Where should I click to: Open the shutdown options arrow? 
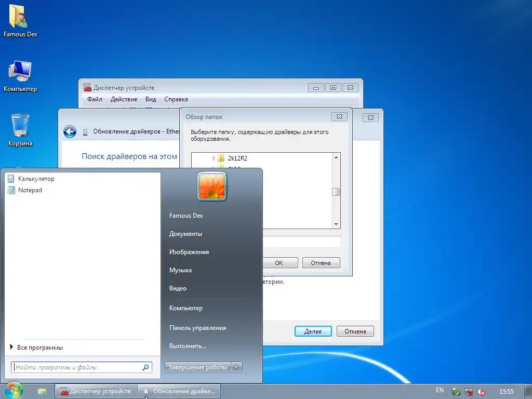pos(237,367)
